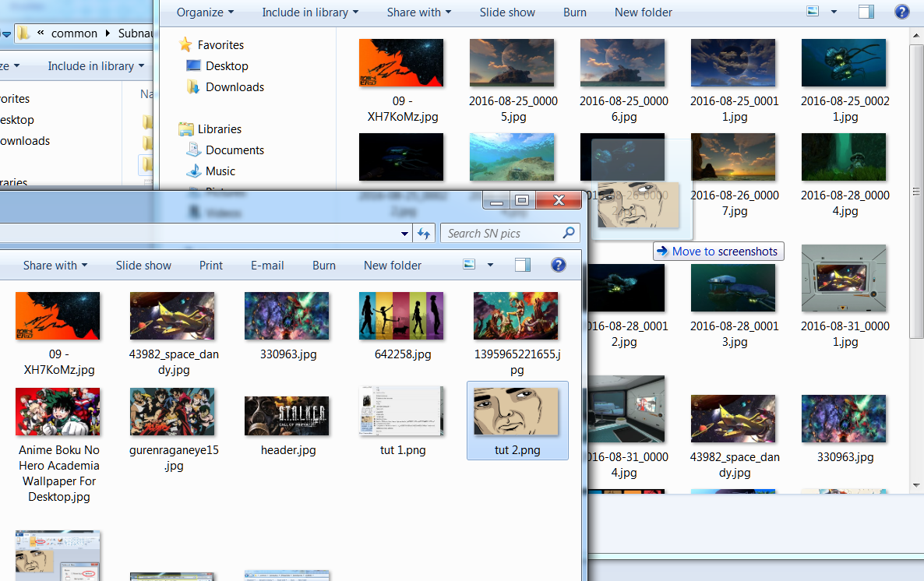Select 2016-08-31_00001.jpg thumbnail
This screenshot has height=581, width=924.
click(844, 278)
